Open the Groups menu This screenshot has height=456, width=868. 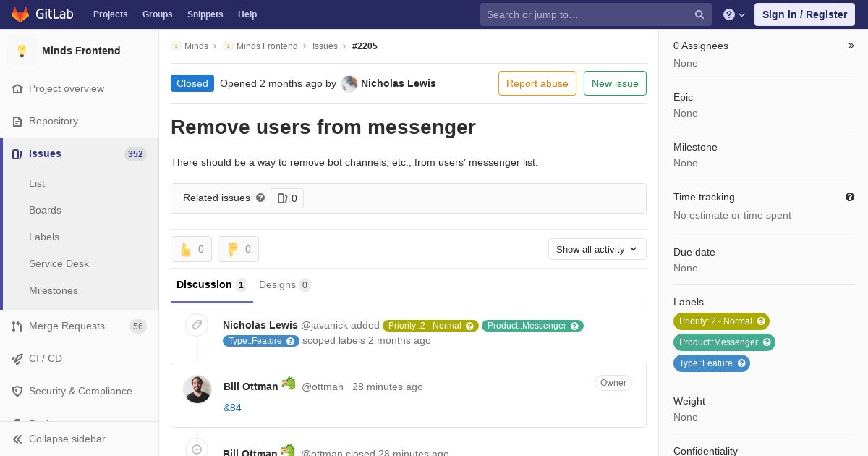(157, 14)
